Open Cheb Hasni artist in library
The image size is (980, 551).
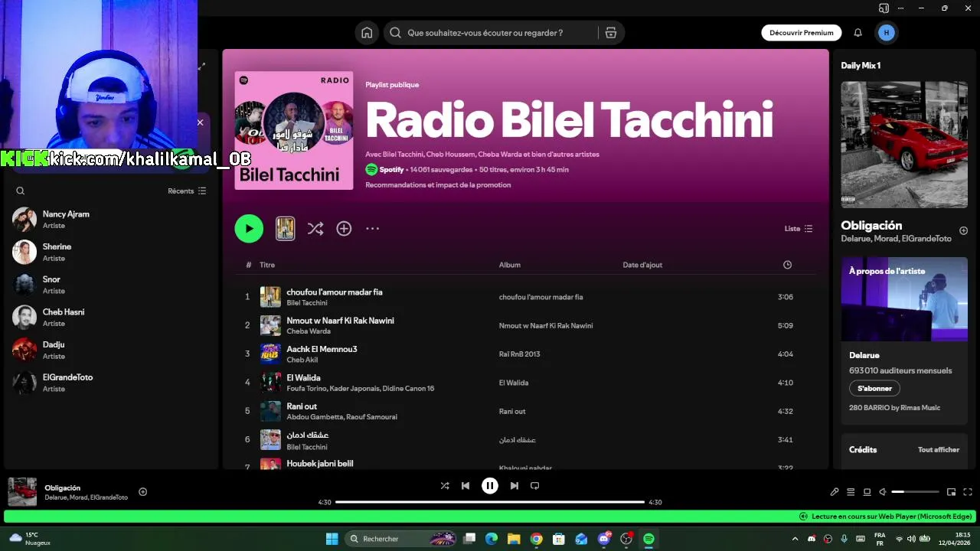(x=111, y=318)
